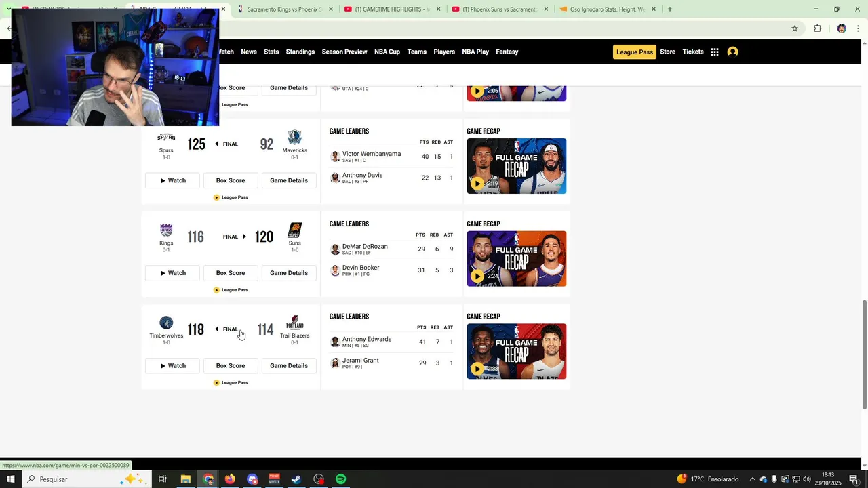The height and width of the screenshot is (488, 868).
Task: Open the San Antonio Spurs team logo
Action: [166, 138]
